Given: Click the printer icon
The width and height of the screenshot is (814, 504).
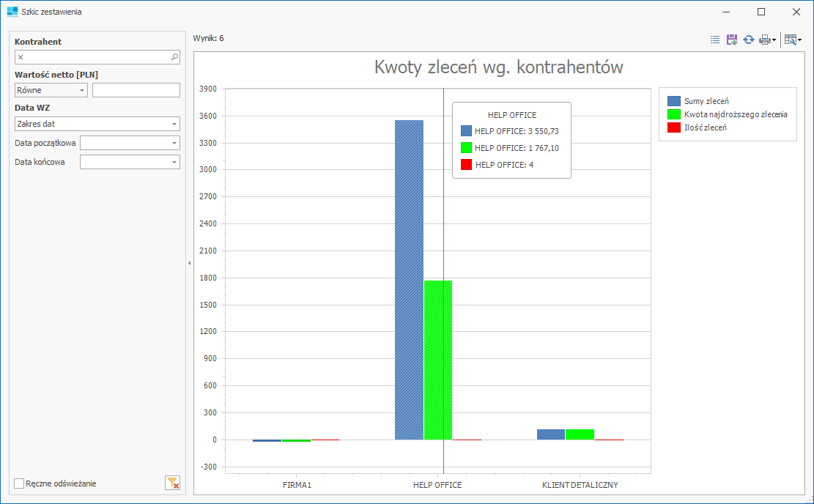Looking at the screenshot, I should click(764, 40).
